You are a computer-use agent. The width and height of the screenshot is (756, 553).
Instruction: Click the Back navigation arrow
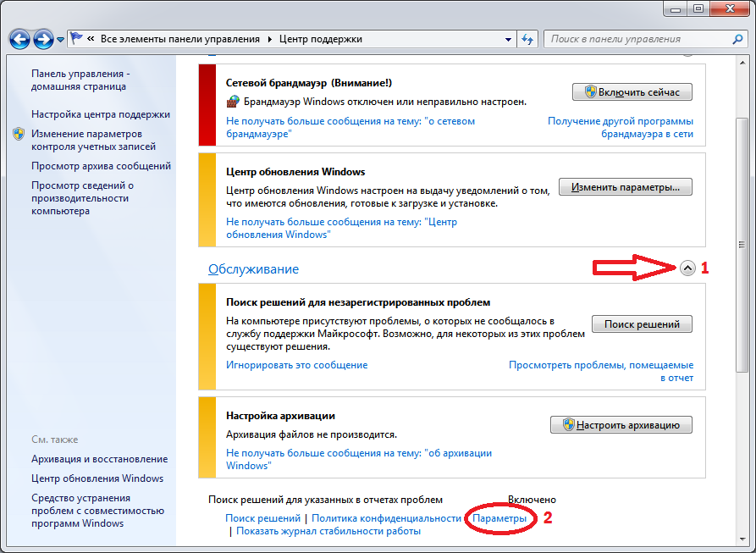pos(20,39)
